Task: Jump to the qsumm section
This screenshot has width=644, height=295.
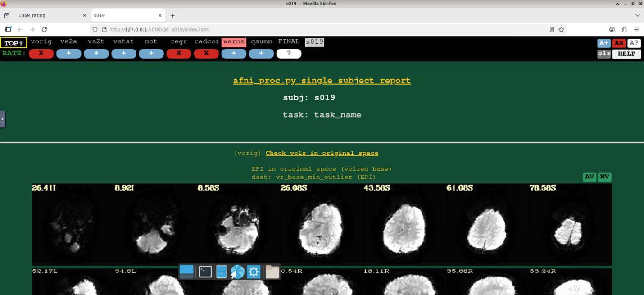Action: [261, 42]
